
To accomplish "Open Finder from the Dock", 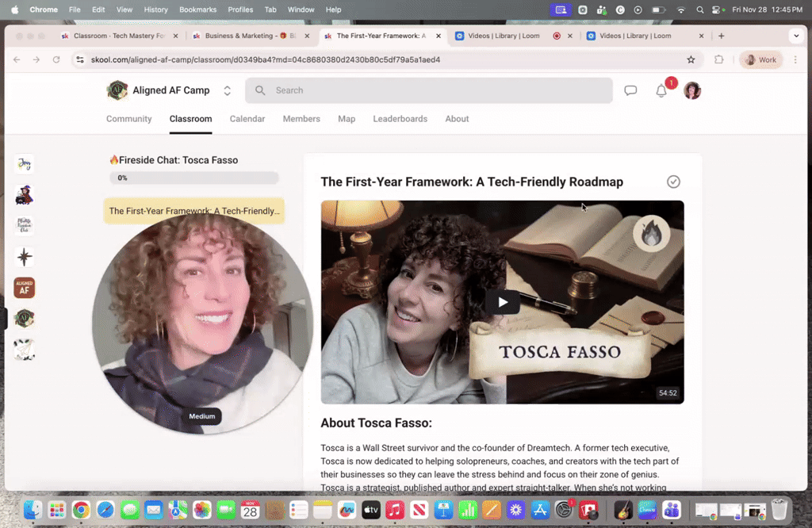I will 33,511.
